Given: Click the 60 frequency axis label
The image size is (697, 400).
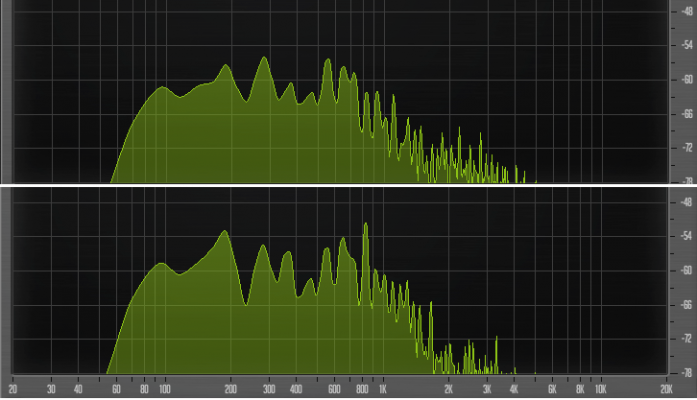Looking at the screenshot, I should [116, 389].
